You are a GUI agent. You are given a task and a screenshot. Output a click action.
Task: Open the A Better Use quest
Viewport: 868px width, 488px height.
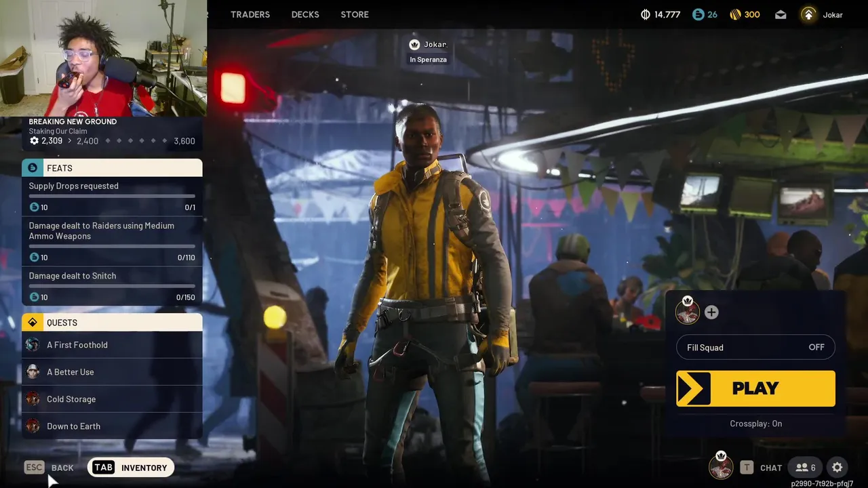[112, 372]
